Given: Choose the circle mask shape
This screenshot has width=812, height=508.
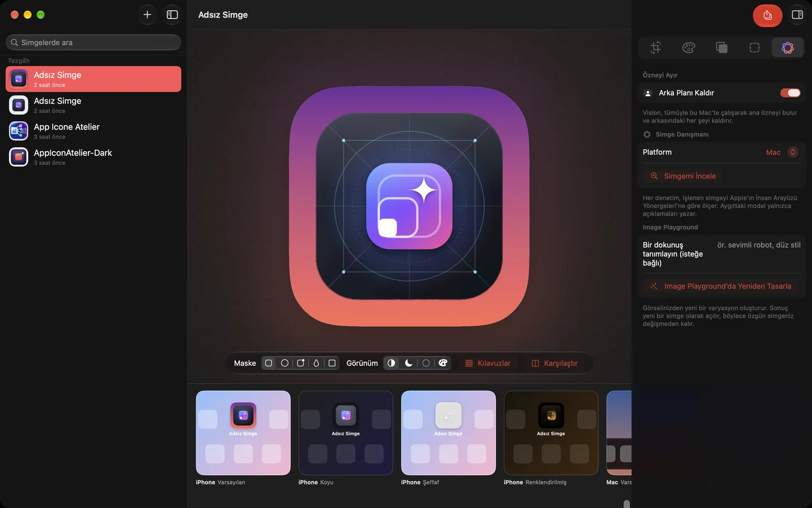Looking at the screenshot, I should (x=285, y=363).
